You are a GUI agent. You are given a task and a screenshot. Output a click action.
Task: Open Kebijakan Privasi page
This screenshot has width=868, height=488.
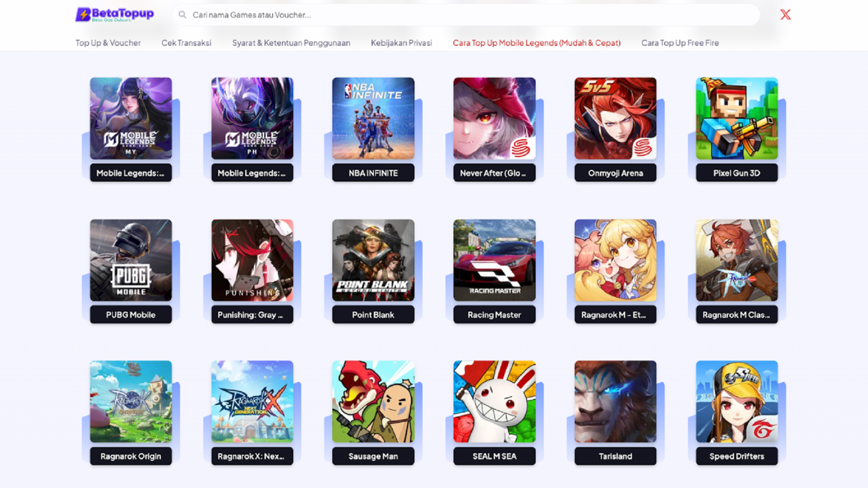coord(401,43)
